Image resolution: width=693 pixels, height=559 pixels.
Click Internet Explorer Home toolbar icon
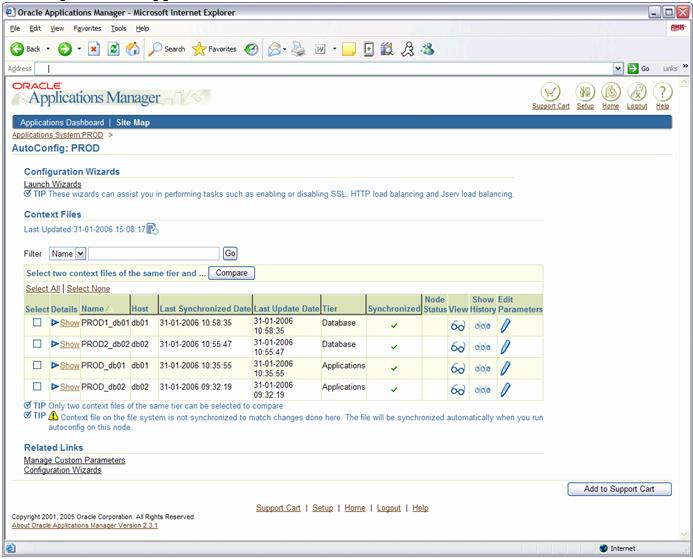[133, 49]
